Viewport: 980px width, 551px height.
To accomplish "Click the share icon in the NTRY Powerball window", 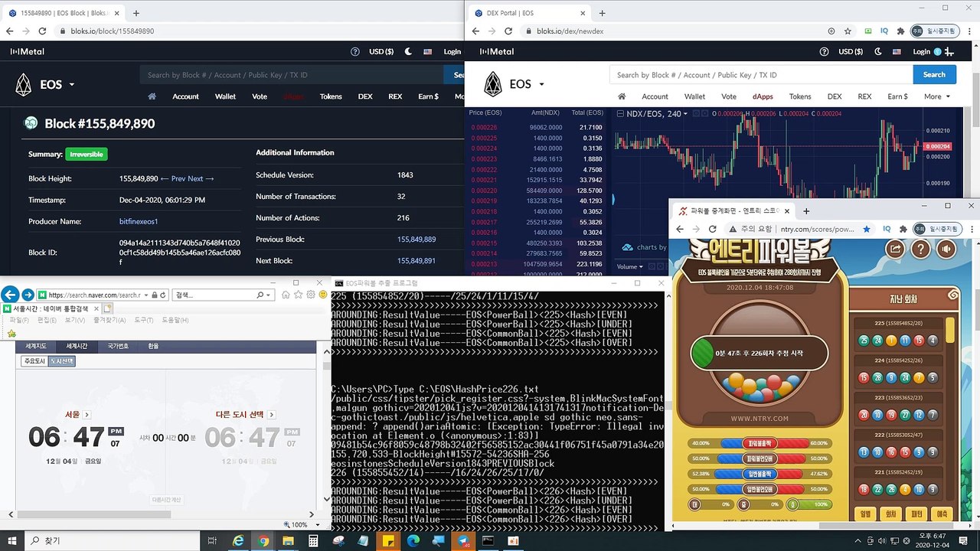I will (x=895, y=249).
